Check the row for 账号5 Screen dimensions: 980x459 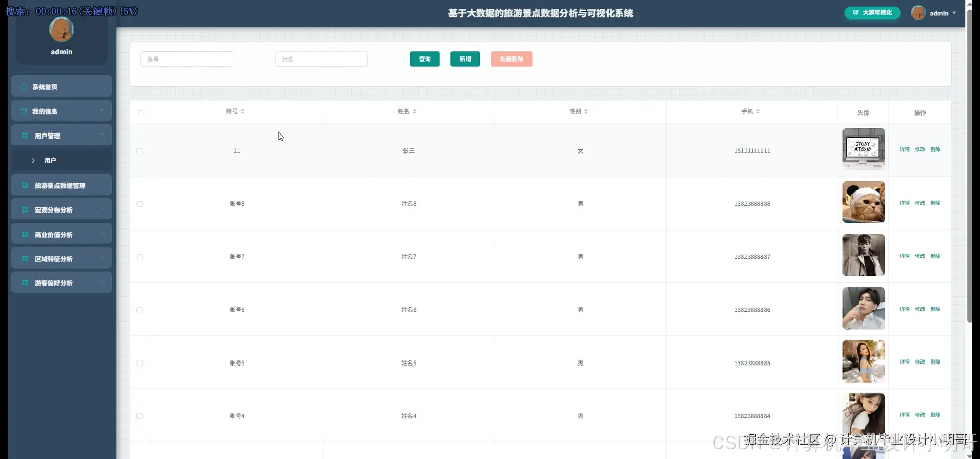(x=140, y=363)
